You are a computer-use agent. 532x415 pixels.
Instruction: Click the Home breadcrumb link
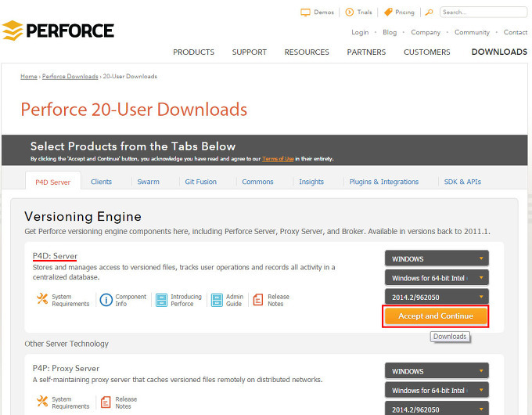(29, 77)
